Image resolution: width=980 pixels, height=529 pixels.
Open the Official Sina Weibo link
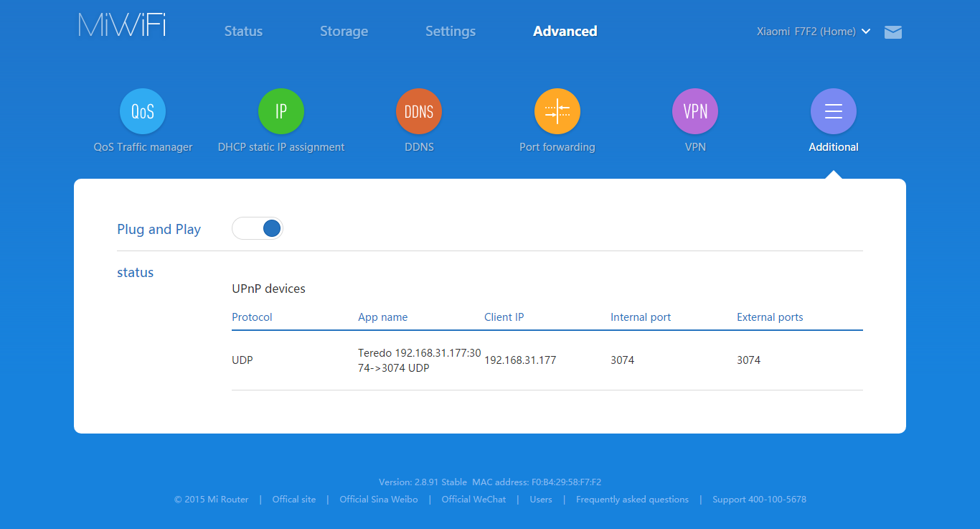[x=379, y=500]
